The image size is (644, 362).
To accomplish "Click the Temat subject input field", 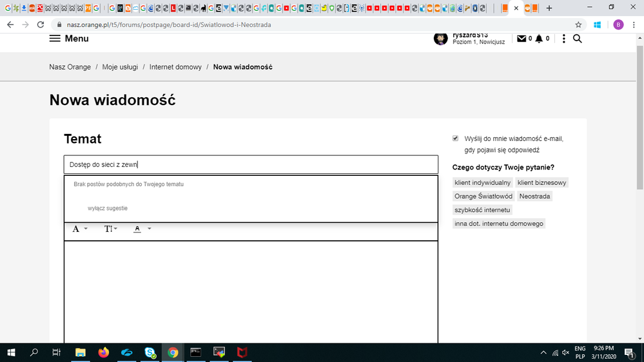I will (x=251, y=164).
